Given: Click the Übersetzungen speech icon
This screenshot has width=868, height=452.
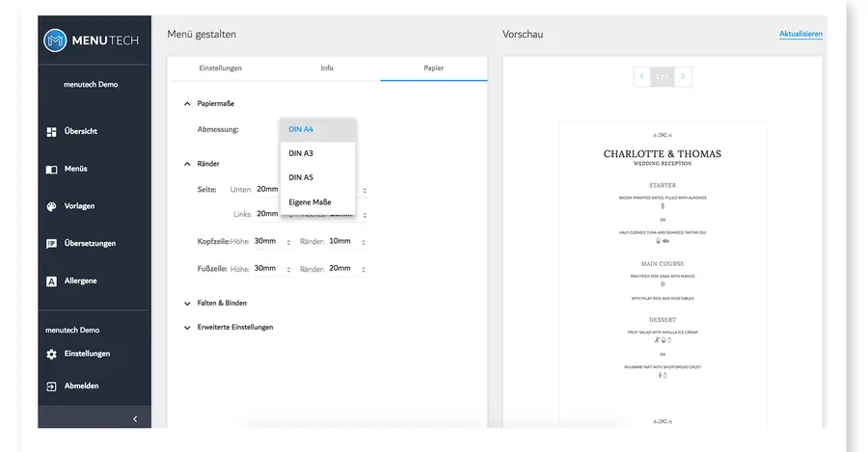Looking at the screenshot, I should (x=52, y=244).
